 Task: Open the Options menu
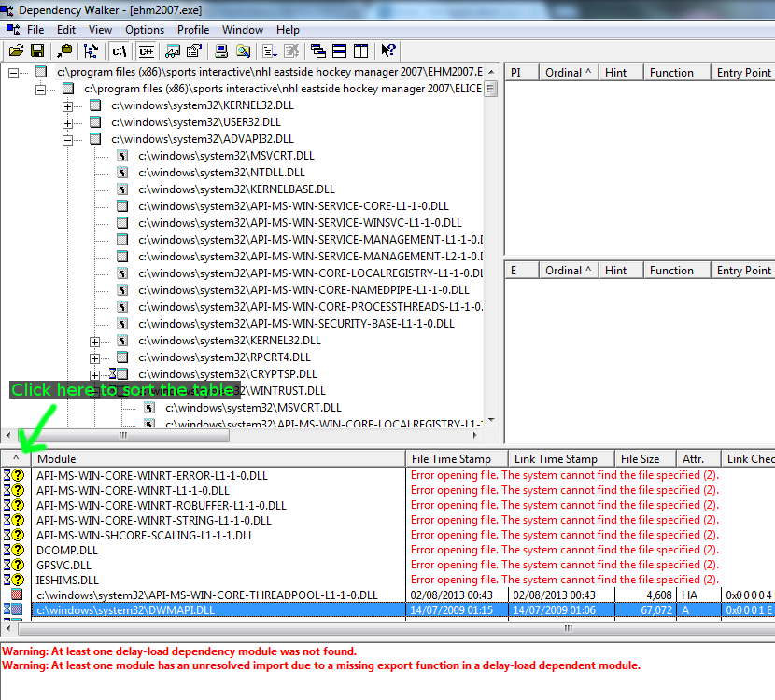pos(145,30)
